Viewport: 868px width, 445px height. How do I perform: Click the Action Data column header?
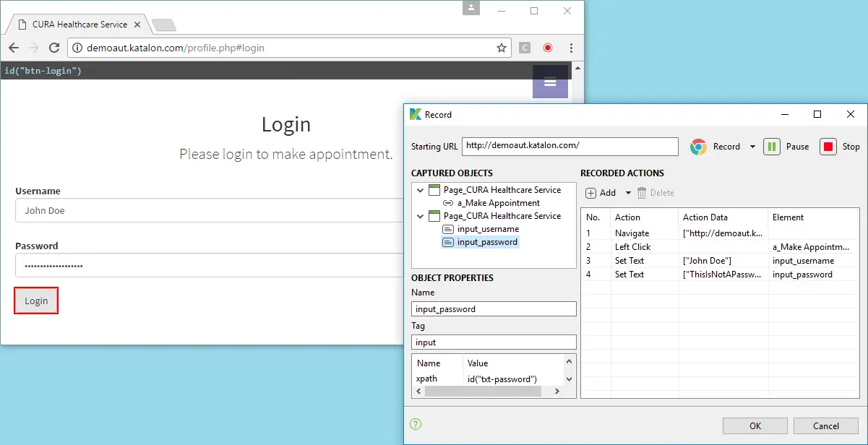(723, 217)
